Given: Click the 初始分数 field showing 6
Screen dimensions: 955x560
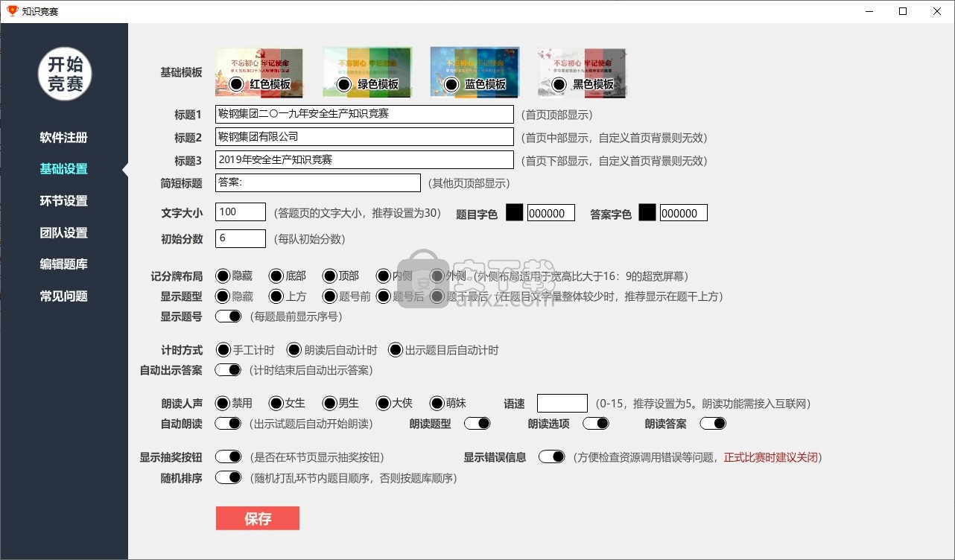Looking at the screenshot, I should pos(241,238).
